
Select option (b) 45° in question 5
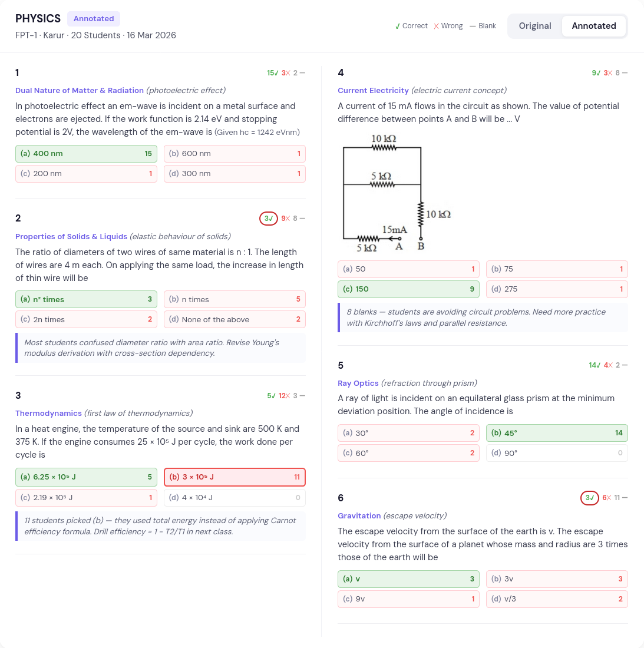(557, 433)
